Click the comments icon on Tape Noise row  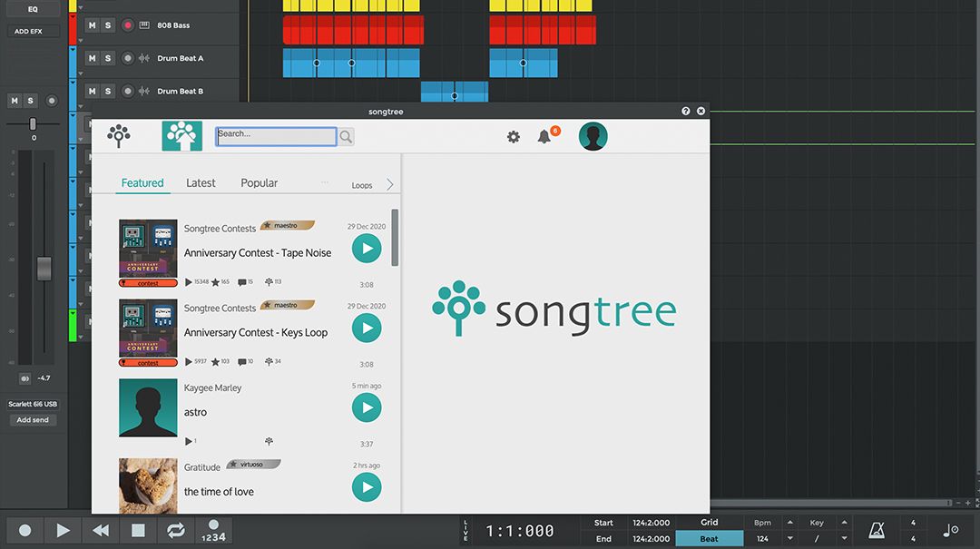pos(242,282)
